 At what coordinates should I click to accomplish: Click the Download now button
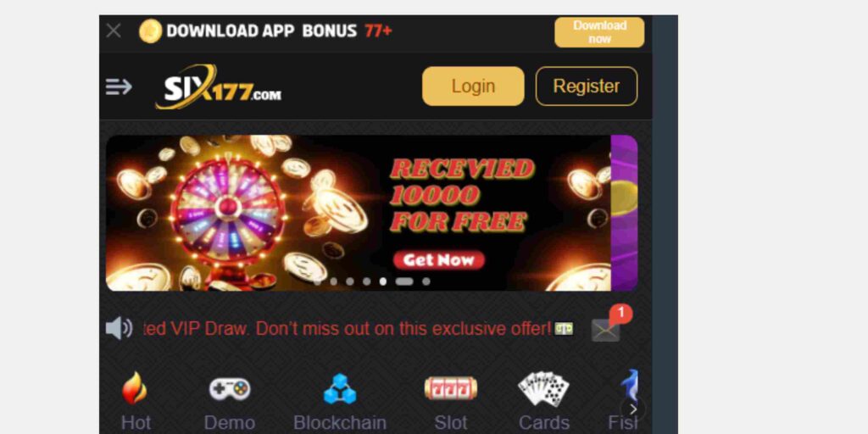pyautogui.click(x=599, y=32)
